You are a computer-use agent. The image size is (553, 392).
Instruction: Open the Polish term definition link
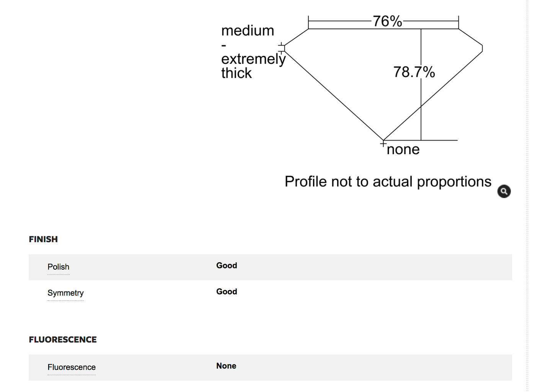[58, 267]
